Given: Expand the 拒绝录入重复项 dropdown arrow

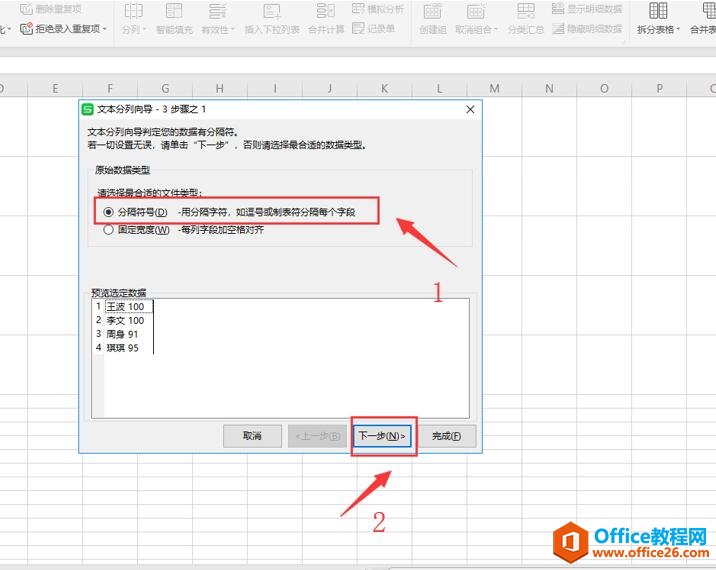Looking at the screenshot, I should coord(105,29).
